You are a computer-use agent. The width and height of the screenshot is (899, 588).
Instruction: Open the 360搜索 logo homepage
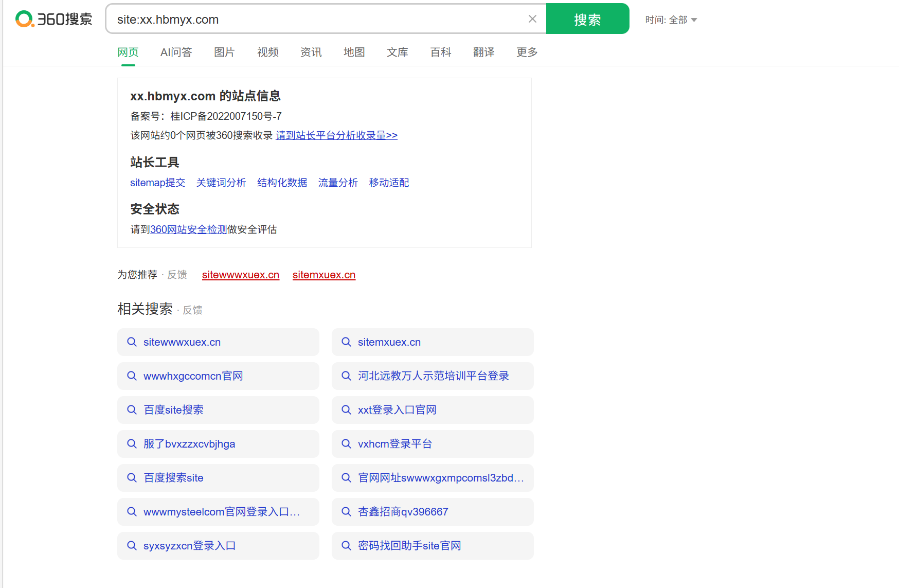pyautogui.click(x=53, y=19)
